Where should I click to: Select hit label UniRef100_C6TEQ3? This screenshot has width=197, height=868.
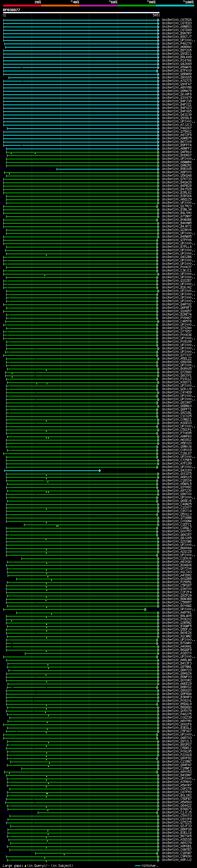coord(177,23)
